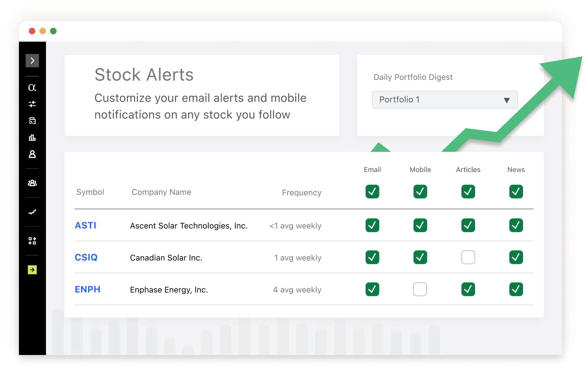Open the group of people icon
Viewport: 588px width, 368px height.
coord(32,183)
